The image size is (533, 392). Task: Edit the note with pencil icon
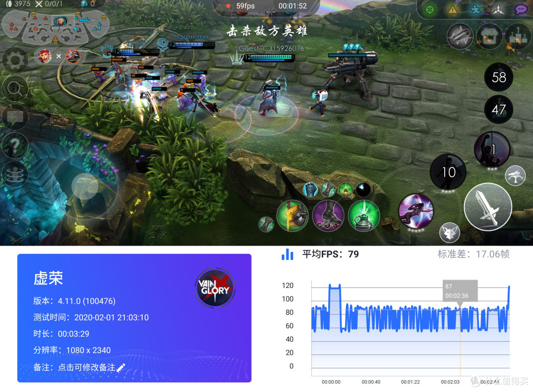pyautogui.click(x=121, y=367)
